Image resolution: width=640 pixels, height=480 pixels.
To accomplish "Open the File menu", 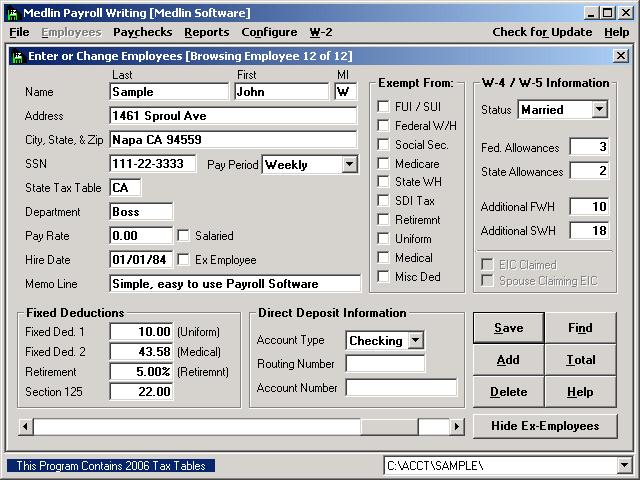I will (x=19, y=32).
